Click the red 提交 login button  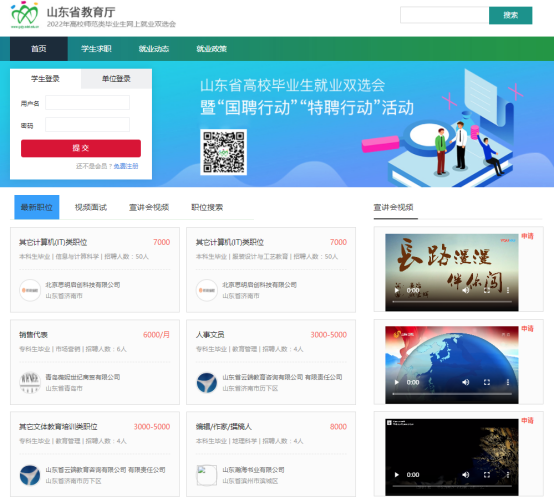[81, 148]
